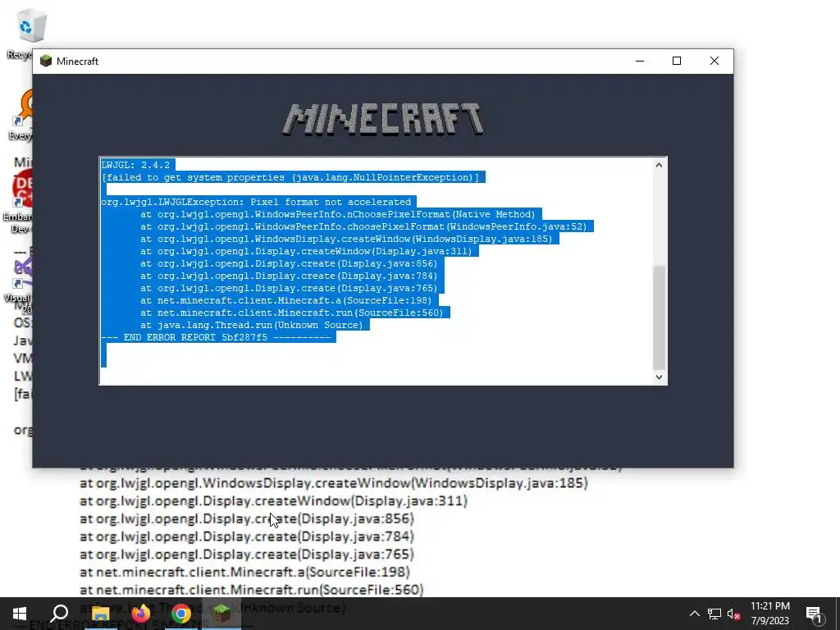Click error log scrollbar down arrow
The image size is (840, 630).
pyautogui.click(x=659, y=377)
